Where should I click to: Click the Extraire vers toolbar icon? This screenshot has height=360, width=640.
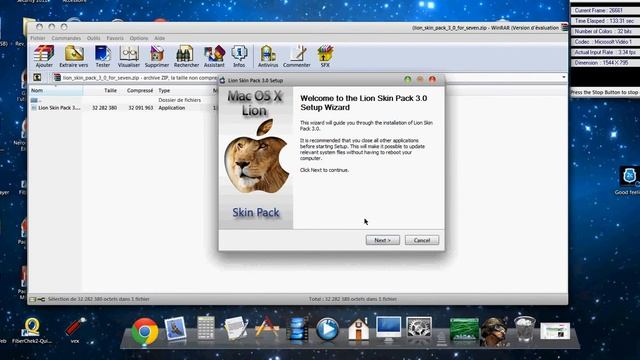pyautogui.click(x=73, y=56)
